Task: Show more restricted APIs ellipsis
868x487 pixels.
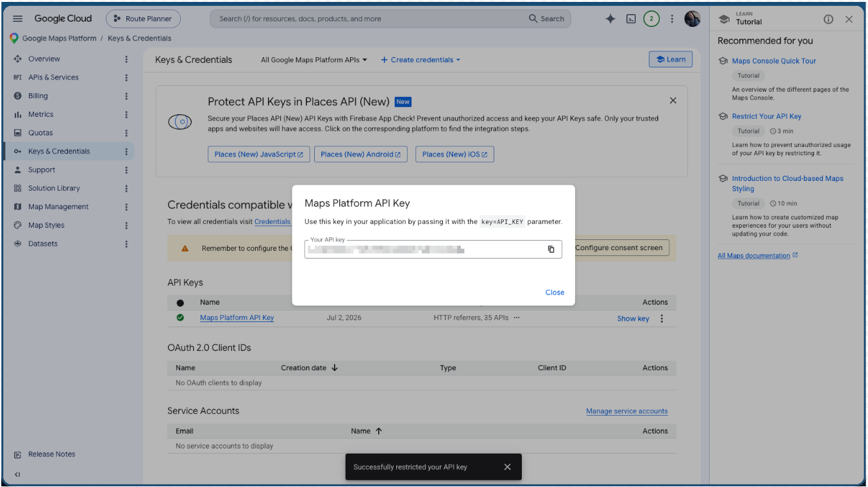Action: point(517,318)
